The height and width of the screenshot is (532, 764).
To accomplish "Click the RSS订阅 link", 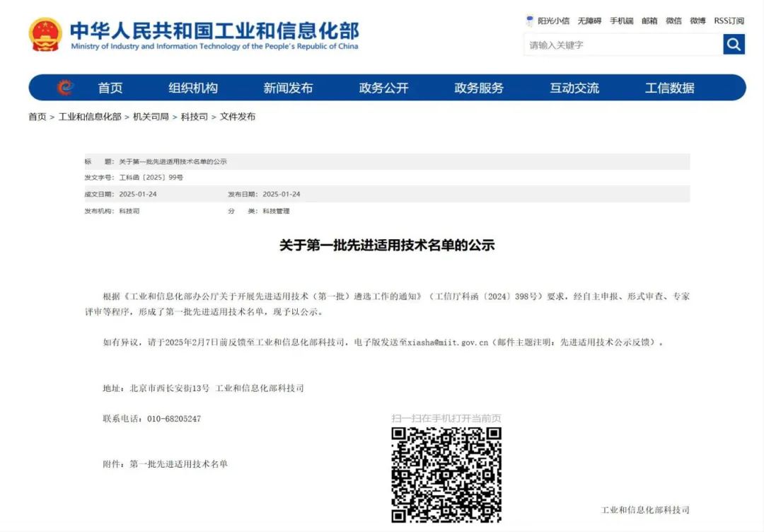I will [x=729, y=21].
